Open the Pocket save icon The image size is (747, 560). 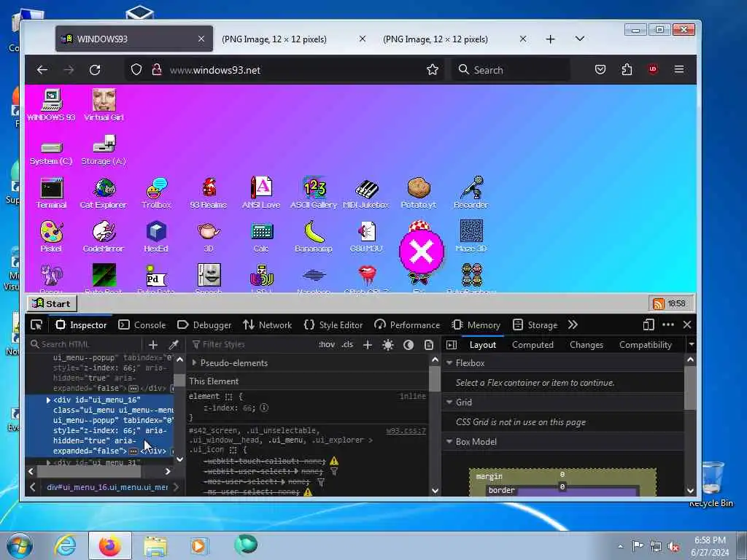pos(600,69)
